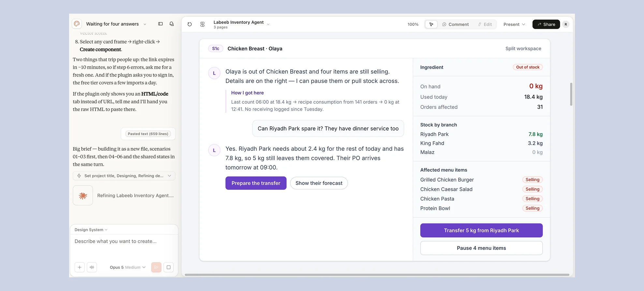Click the voice waveform icon
The width and height of the screenshot is (644, 291).
(92, 267)
